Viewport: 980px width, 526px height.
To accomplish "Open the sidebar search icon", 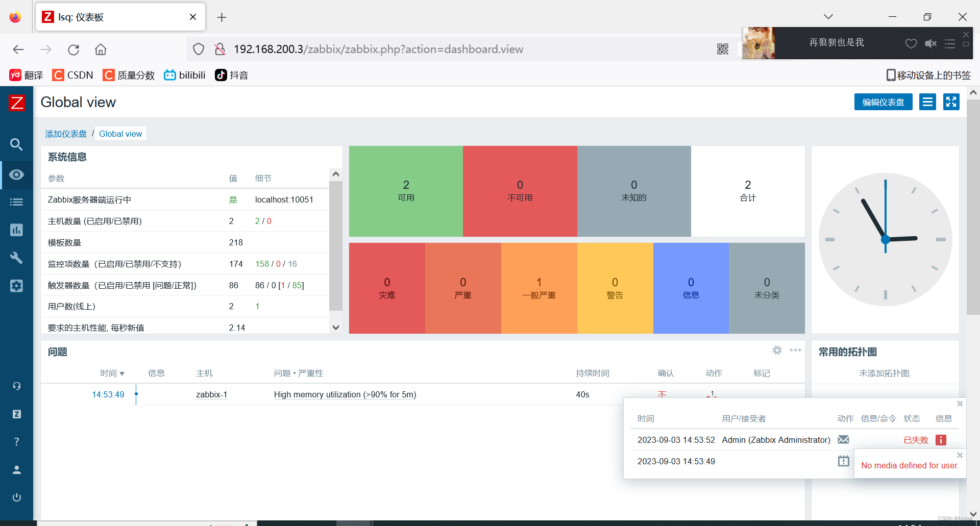I will (16, 145).
